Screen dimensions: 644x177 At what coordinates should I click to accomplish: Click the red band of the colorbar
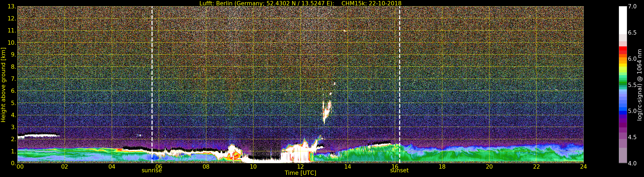coord(623,50)
